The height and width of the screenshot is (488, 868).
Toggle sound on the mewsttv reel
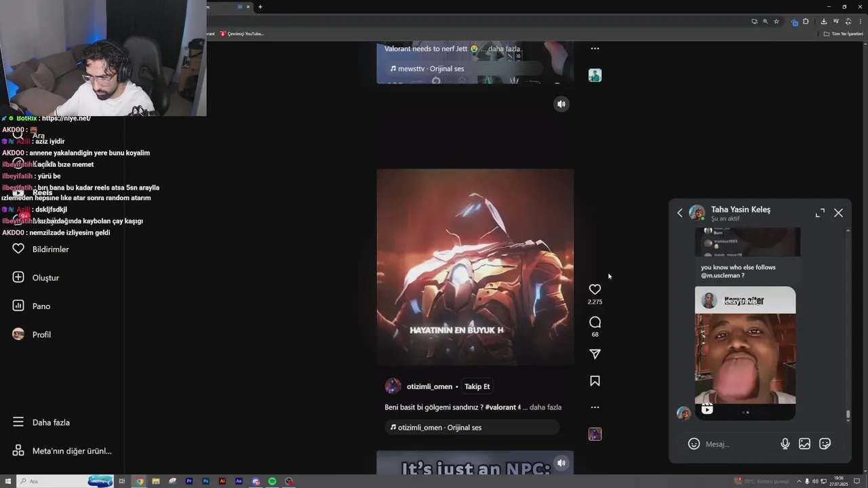tap(561, 104)
